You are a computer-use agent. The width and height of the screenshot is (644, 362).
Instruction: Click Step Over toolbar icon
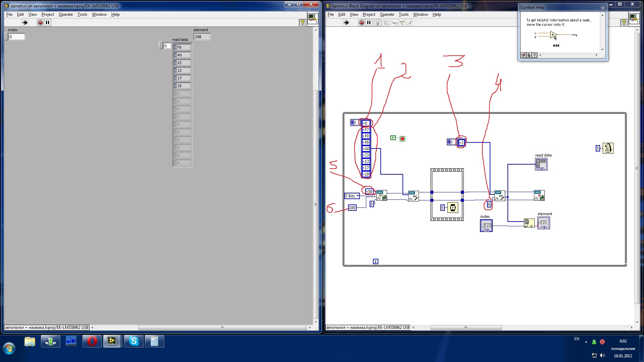(x=402, y=22)
